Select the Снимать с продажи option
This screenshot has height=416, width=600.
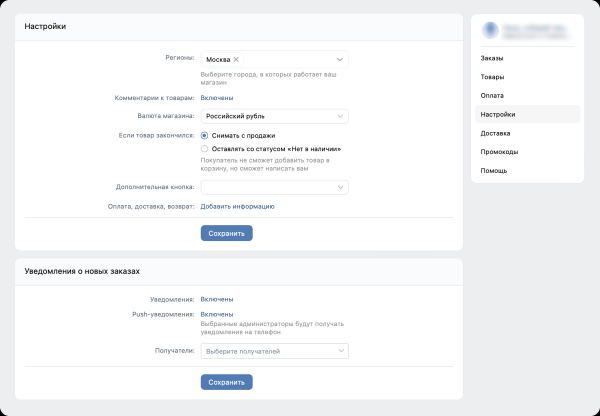(204, 135)
